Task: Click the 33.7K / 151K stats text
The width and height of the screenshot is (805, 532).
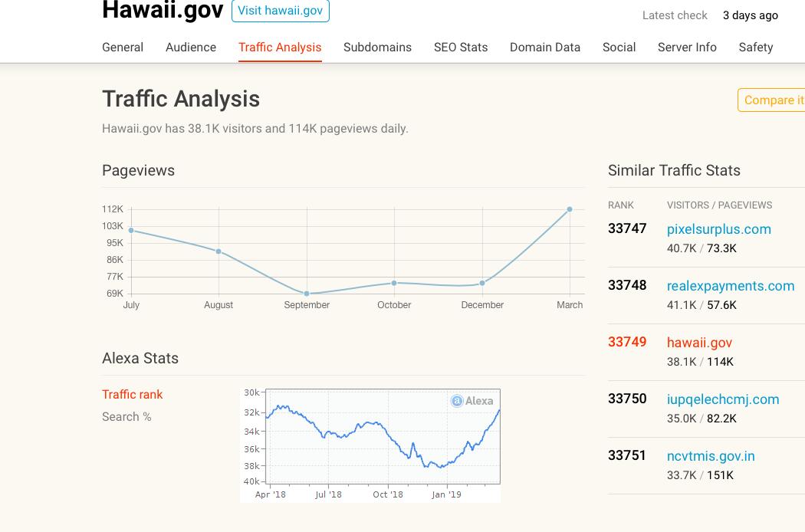Action: point(700,475)
